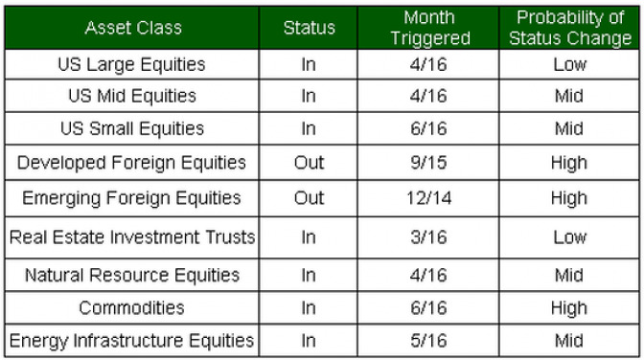Click the Asset Class column header
Viewport: 644px width, 360px height.
tap(132, 28)
